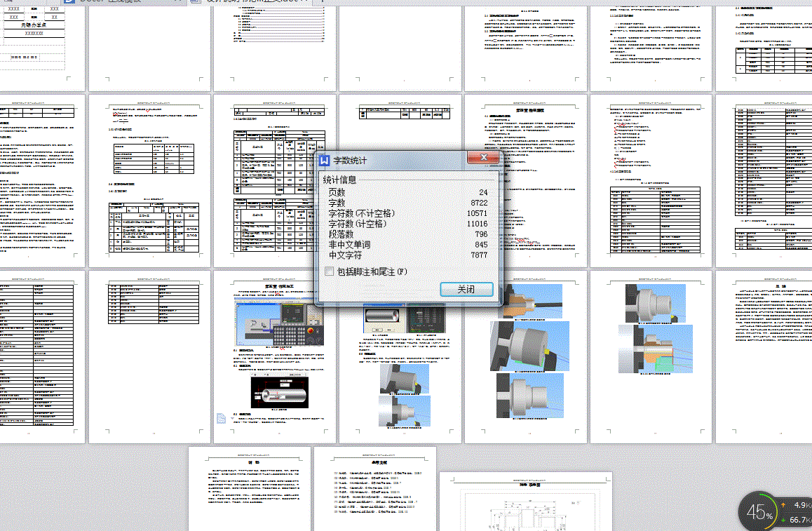Click the upload speed 4.9K indicator
This screenshot has width=812, height=531.
click(x=799, y=504)
